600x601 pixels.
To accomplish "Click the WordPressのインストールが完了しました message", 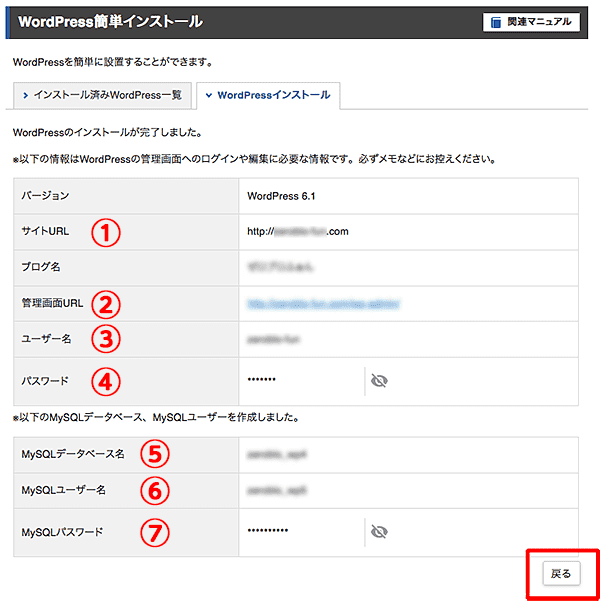I will (108, 133).
